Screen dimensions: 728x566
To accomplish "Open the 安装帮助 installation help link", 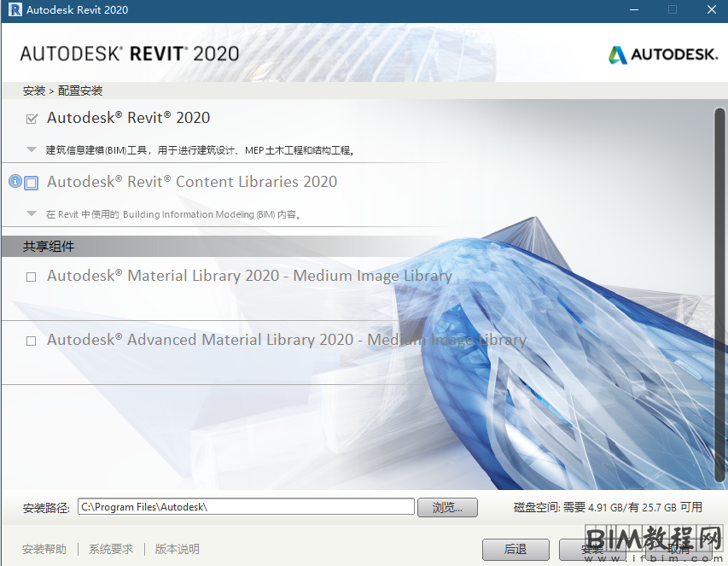I will [x=44, y=549].
